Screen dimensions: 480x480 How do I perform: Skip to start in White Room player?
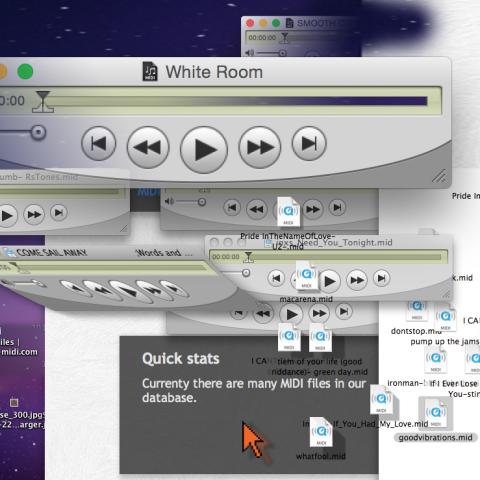tap(99, 144)
